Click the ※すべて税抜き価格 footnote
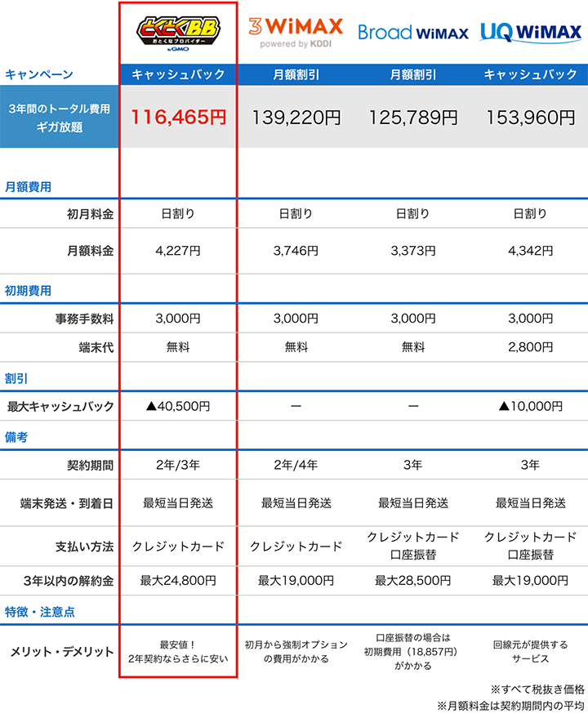588x714 pixels. tap(537, 689)
